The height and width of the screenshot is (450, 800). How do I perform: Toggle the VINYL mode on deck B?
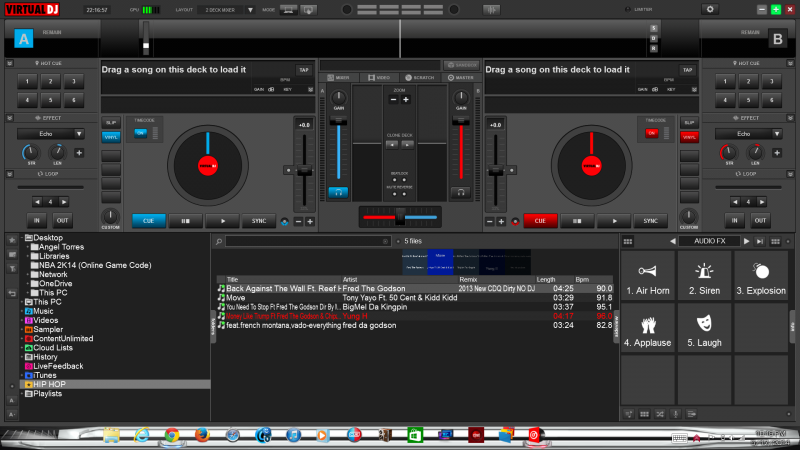tap(689, 137)
